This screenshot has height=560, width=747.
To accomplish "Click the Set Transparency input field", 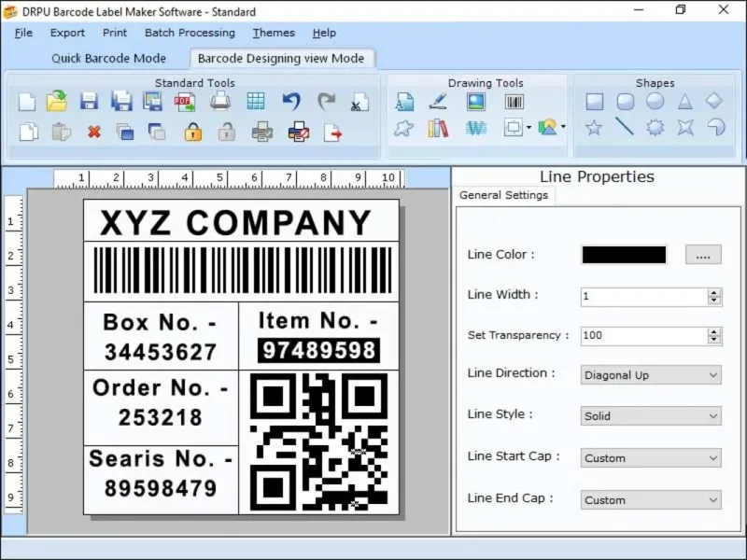I will coord(644,335).
